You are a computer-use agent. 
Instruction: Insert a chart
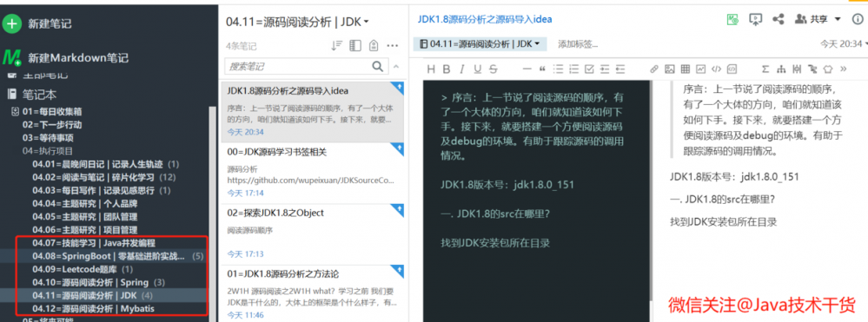click(701, 69)
